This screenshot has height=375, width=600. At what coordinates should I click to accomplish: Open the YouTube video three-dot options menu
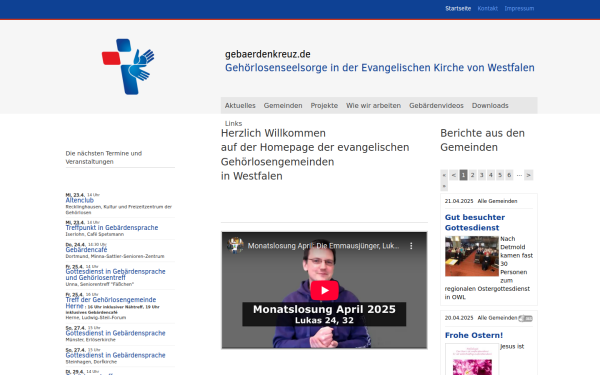coord(411,246)
